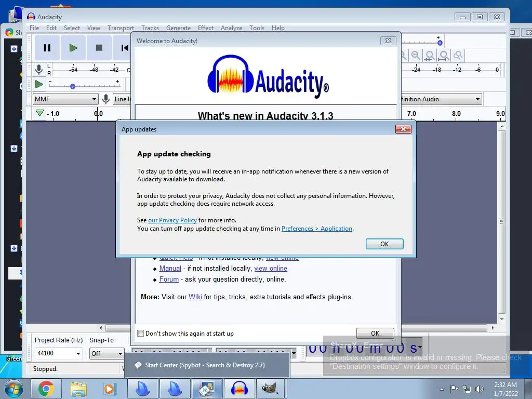Click the Windows Start orb
This screenshot has height=399, width=532.
[x=14, y=389]
